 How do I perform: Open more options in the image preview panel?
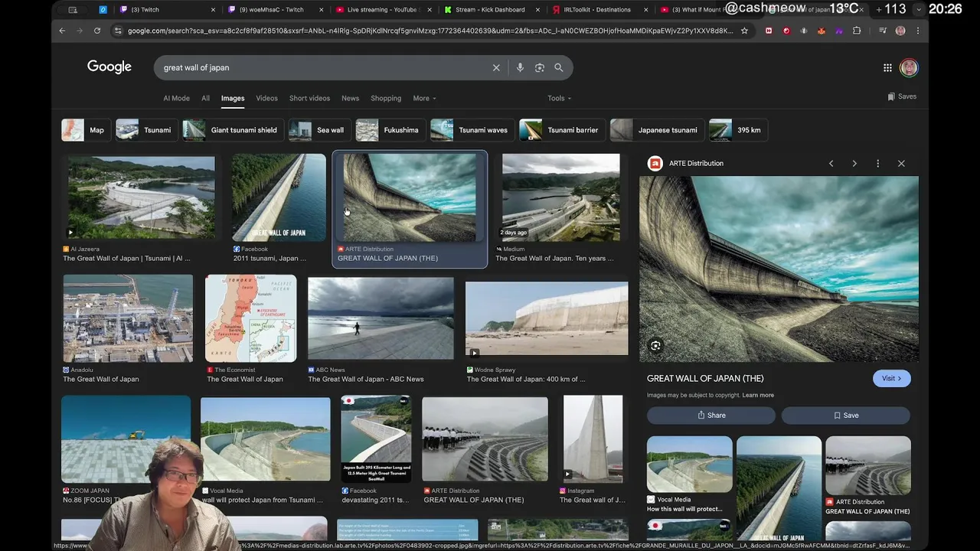click(x=878, y=163)
